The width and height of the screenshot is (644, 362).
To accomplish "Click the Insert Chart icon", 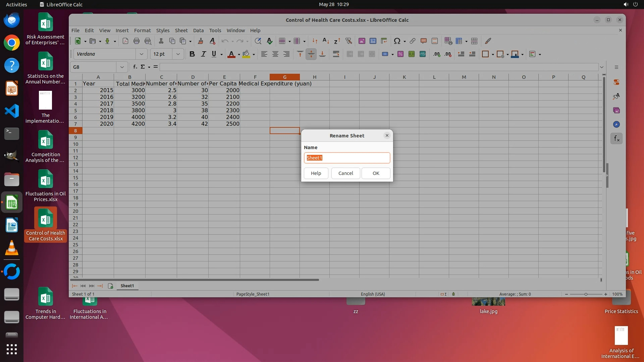I will point(373,41).
